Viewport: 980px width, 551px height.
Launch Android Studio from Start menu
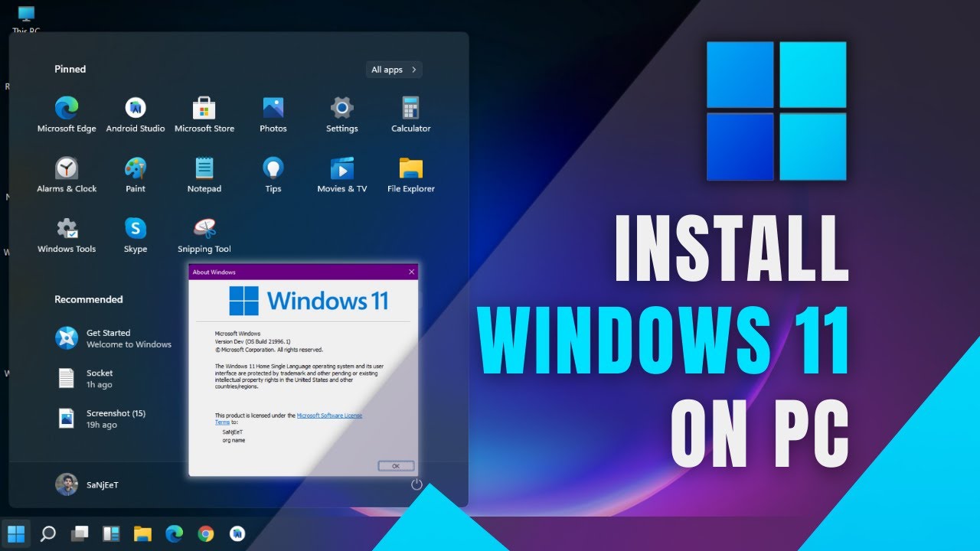[136, 115]
